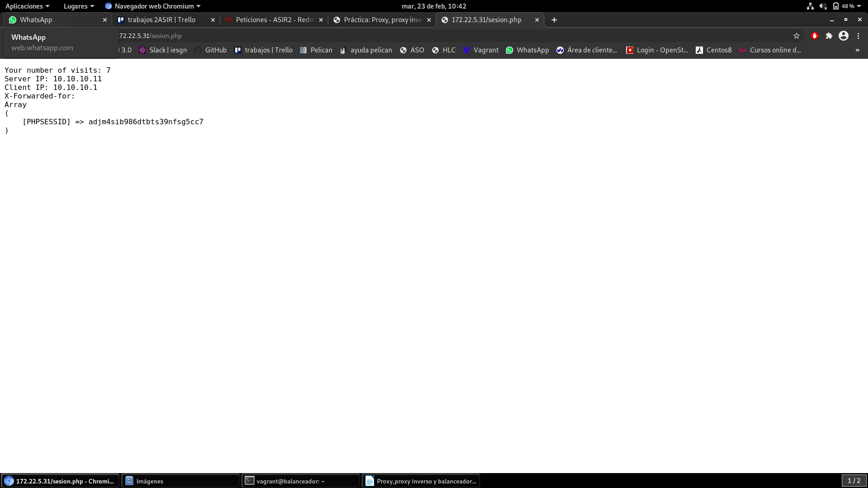This screenshot has height=488, width=868.
Task: Open the user profile avatar icon
Action: [844, 36]
